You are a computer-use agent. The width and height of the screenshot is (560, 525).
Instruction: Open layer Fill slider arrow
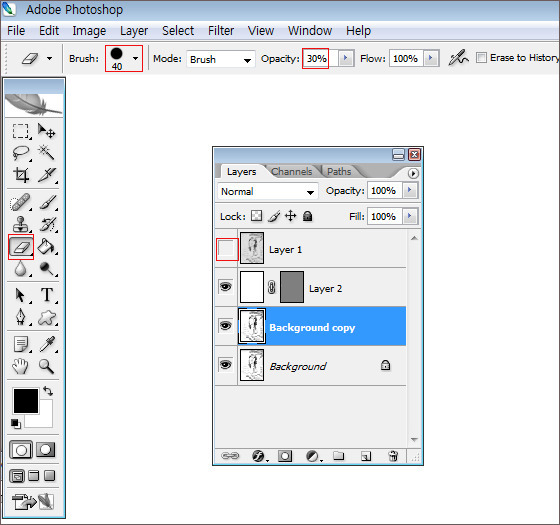[x=410, y=216]
